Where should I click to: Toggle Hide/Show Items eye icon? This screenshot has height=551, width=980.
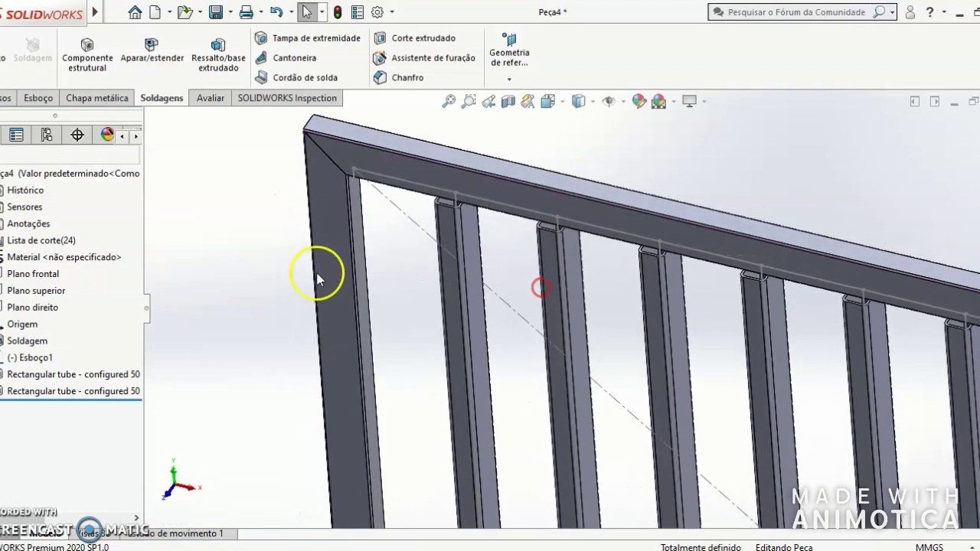pyautogui.click(x=609, y=101)
